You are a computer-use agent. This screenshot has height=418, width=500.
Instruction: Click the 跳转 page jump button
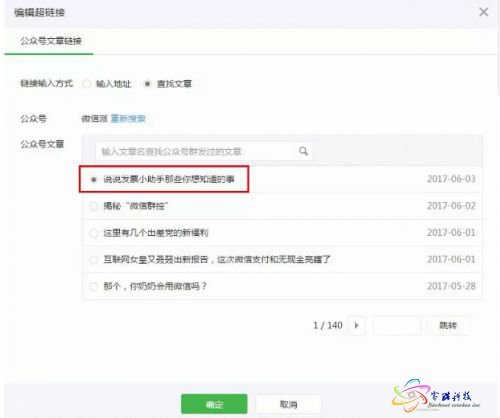(x=448, y=325)
